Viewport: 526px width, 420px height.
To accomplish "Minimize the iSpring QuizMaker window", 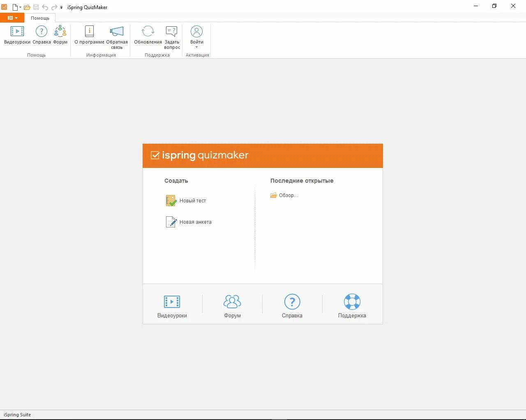I will click(476, 6).
